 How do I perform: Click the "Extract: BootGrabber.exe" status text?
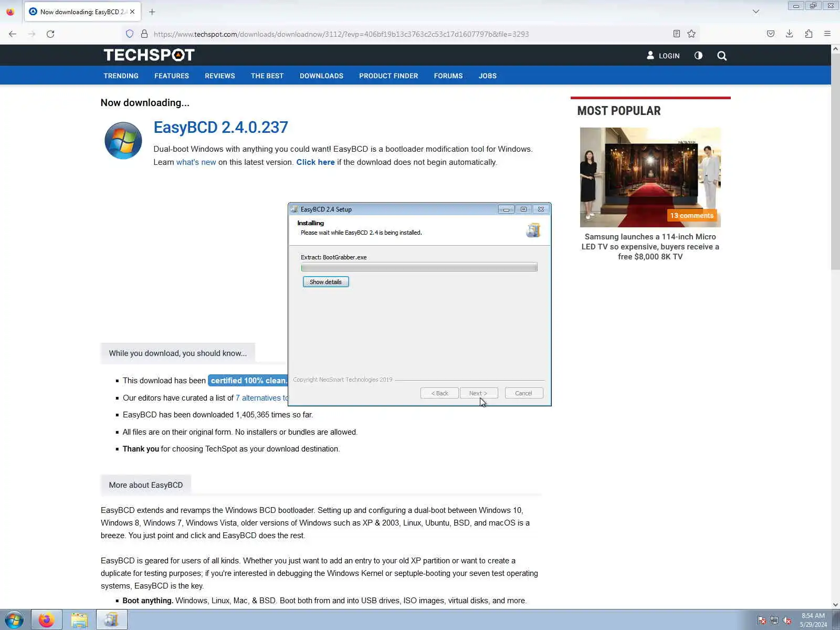point(334,257)
